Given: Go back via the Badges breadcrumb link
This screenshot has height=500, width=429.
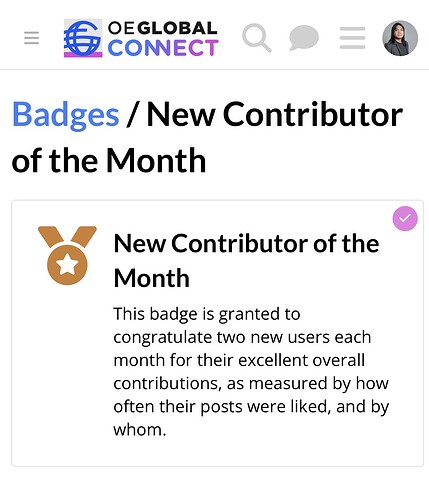Looking at the screenshot, I should [66, 115].
